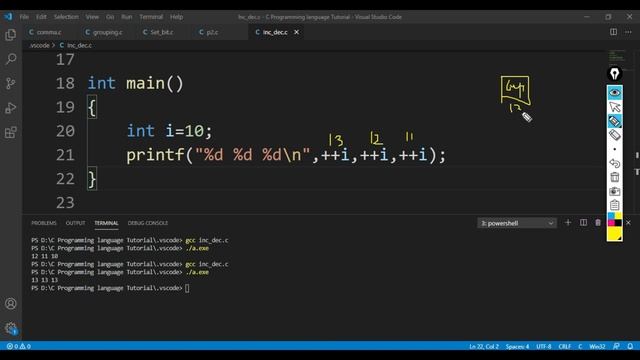The height and width of the screenshot is (360, 640).
Task: Switch to OUTPUT panel tab
Action: click(x=76, y=223)
